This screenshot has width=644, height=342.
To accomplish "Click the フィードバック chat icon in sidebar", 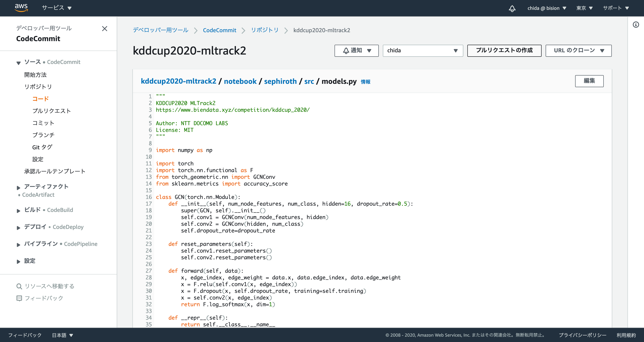I will coord(19,298).
